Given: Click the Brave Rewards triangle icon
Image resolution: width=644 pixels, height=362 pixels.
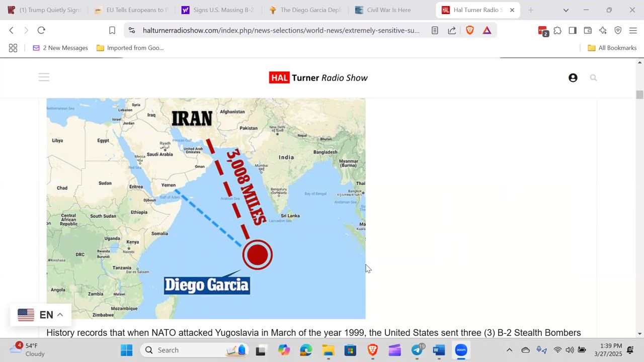Looking at the screenshot, I should tap(487, 30).
